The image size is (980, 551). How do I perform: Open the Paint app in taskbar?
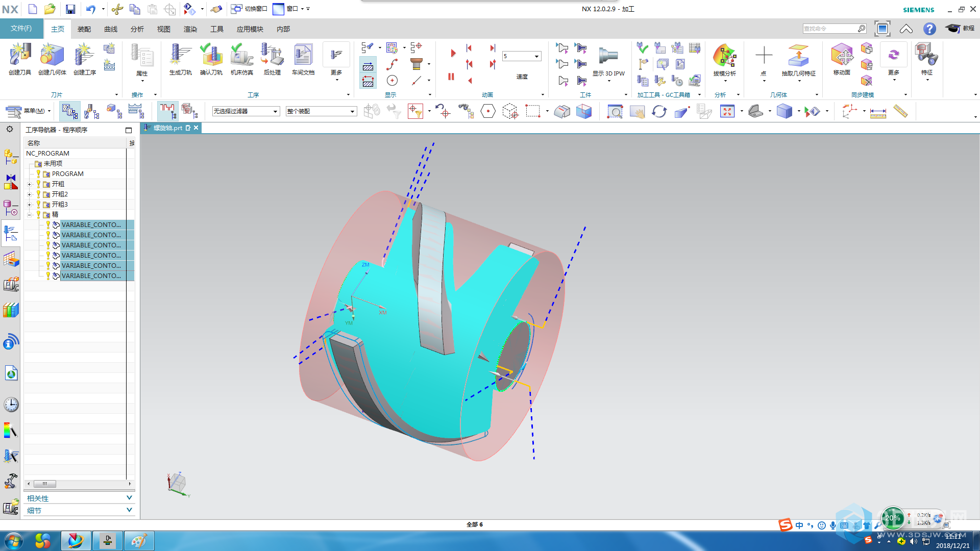139,541
